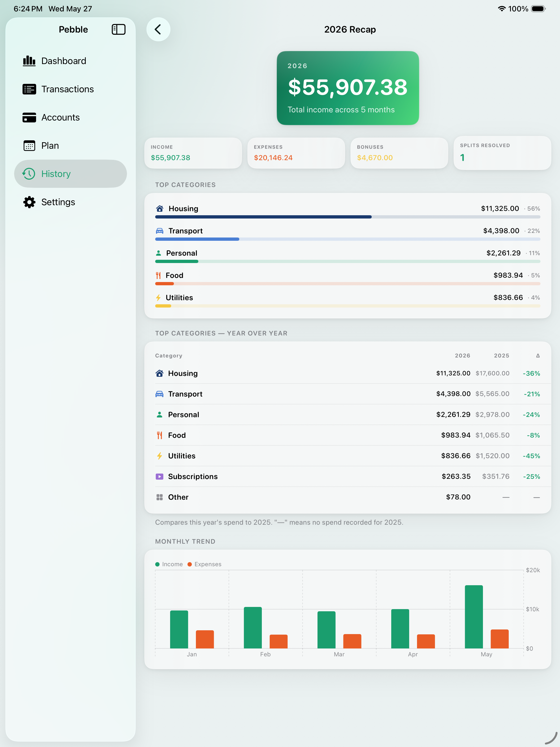The image size is (560, 747).
Task: Click the History clock icon
Action: 29,174
